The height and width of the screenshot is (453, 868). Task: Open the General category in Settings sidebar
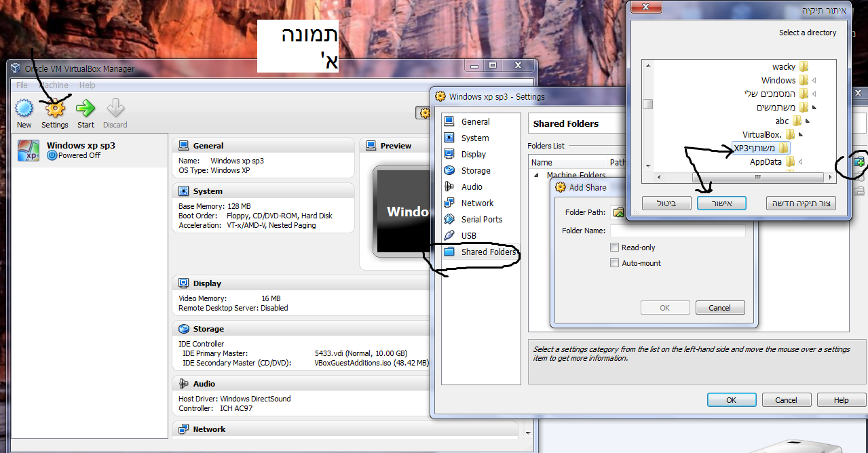[x=475, y=122]
